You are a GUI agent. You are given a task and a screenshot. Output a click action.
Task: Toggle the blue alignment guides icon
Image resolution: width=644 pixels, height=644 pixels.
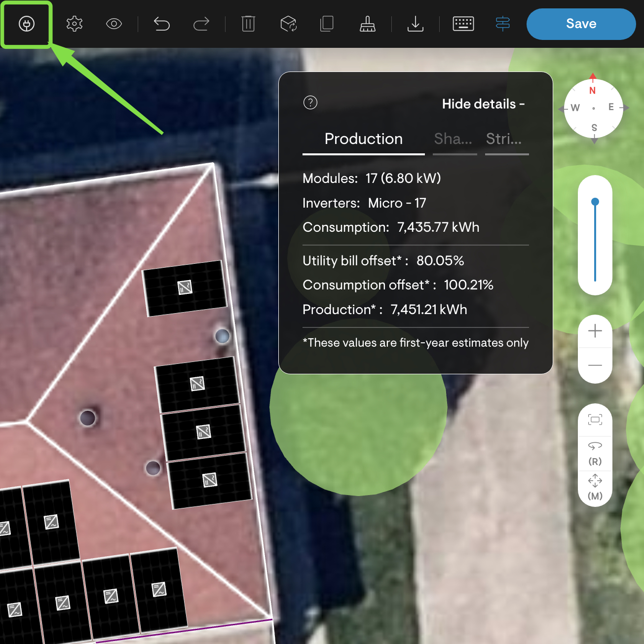coord(503,24)
